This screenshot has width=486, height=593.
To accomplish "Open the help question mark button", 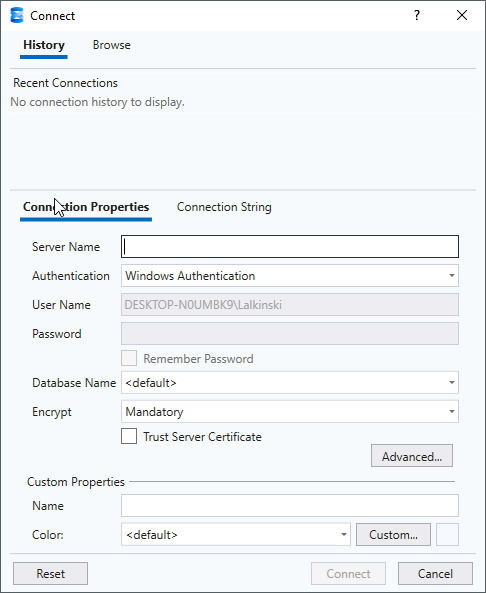I will coord(417,16).
